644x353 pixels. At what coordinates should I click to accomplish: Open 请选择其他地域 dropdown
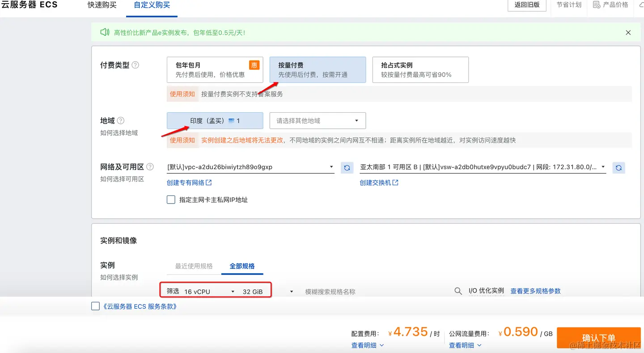pos(318,121)
